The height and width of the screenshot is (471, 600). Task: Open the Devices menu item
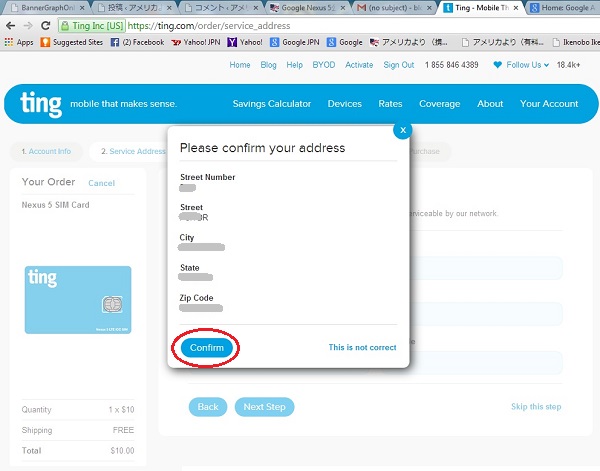point(344,104)
